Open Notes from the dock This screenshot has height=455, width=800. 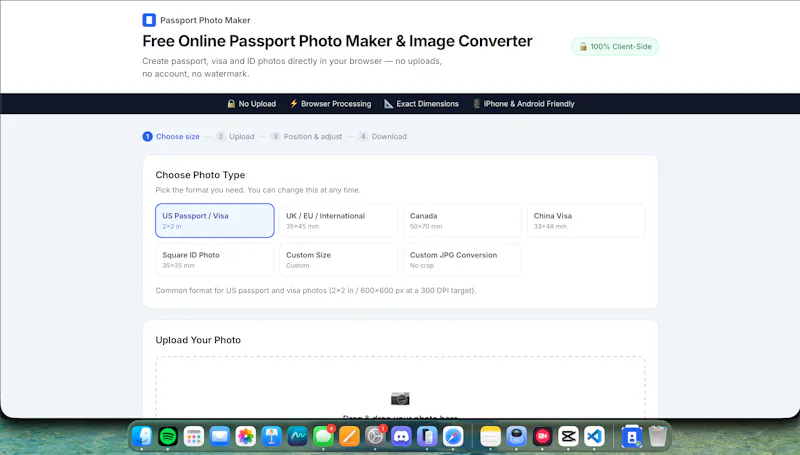coord(490,437)
